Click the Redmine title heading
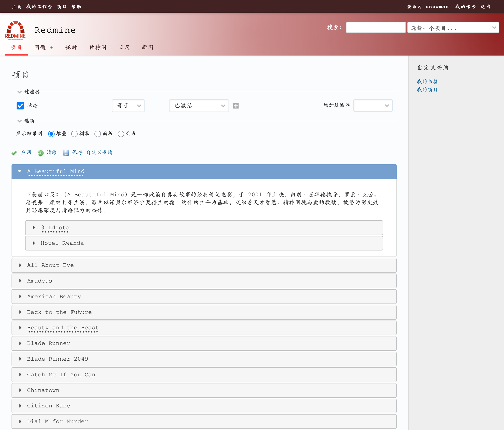The height and width of the screenshot is (430, 504). click(55, 30)
